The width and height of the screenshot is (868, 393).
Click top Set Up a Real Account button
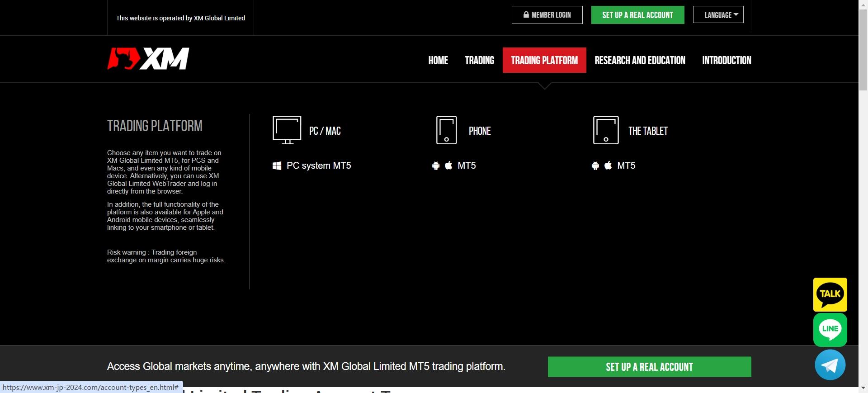click(638, 15)
